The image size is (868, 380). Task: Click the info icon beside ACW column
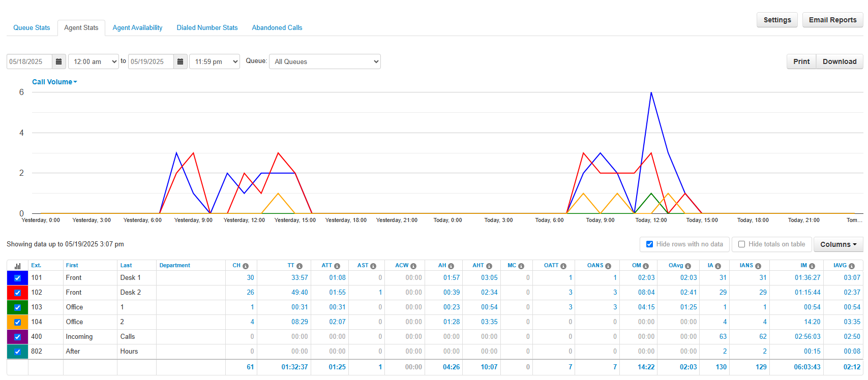(x=413, y=266)
